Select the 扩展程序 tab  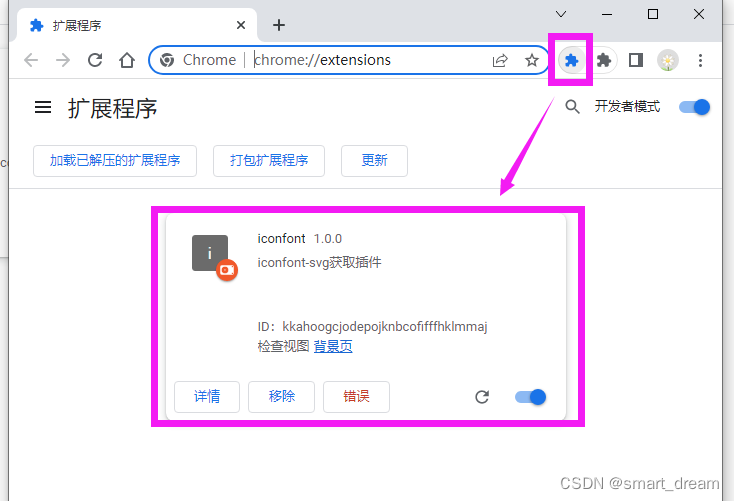pos(136,25)
